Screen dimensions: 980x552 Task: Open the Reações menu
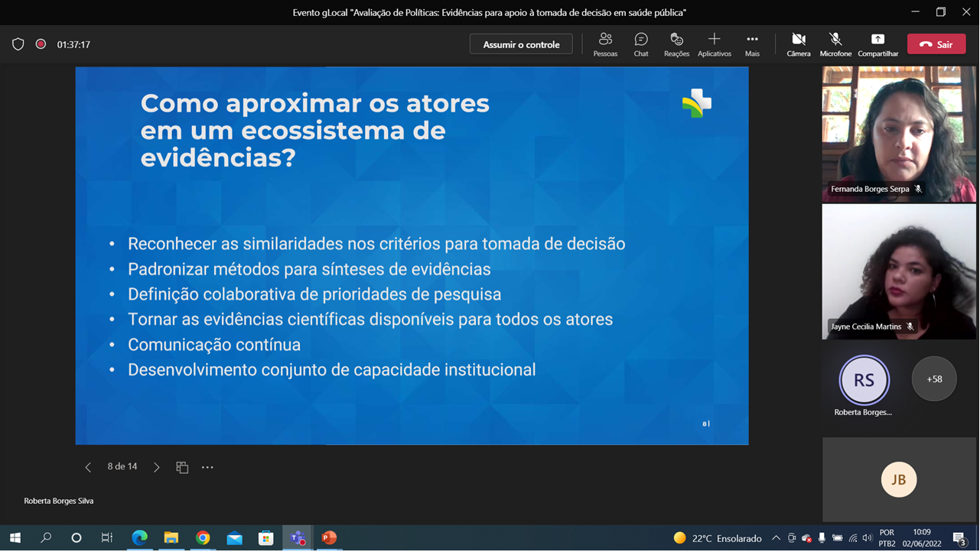[676, 44]
